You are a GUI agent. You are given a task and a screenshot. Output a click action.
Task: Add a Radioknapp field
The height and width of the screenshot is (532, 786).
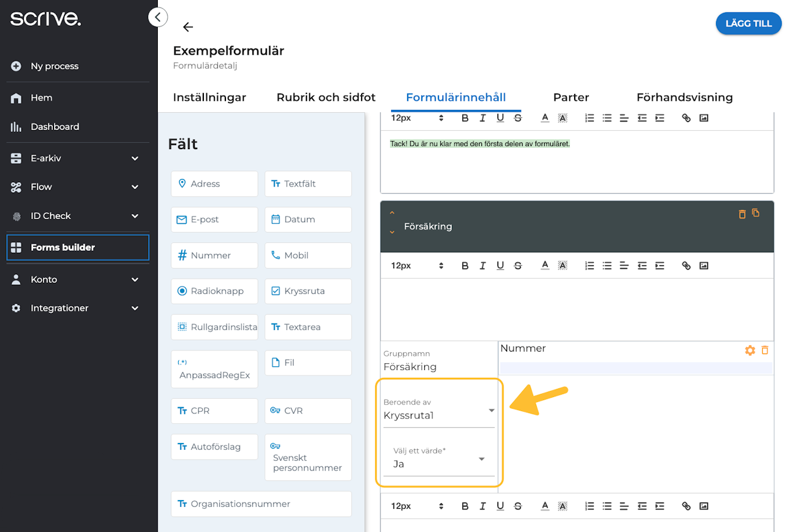pyautogui.click(x=214, y=291)
